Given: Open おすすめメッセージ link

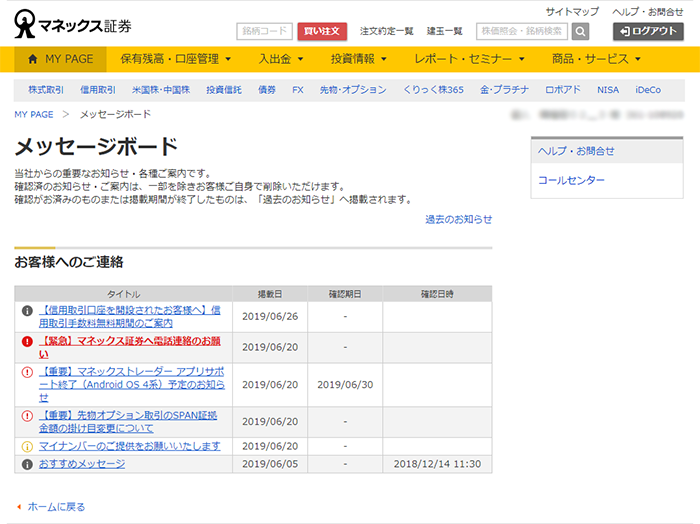Looking at the screenshot, I should click(x=82, y=464).
